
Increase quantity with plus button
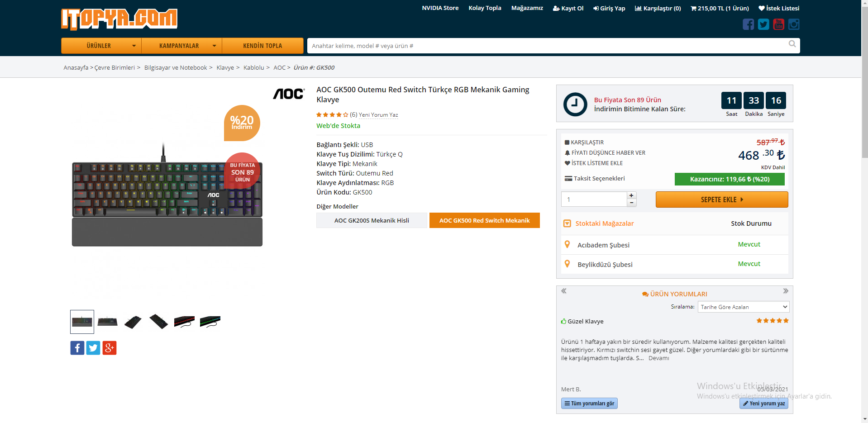pyautogui.click(x=631, y=195)
